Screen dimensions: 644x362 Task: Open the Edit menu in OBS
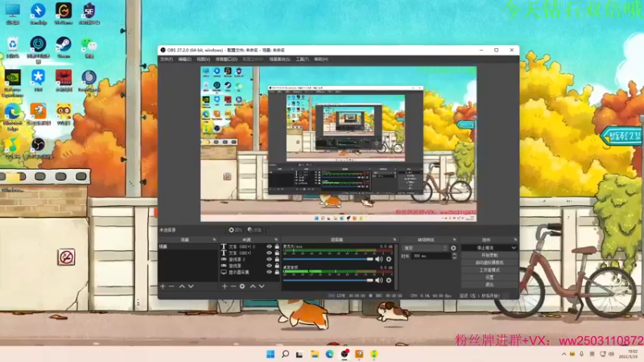[x=184, y=59]
